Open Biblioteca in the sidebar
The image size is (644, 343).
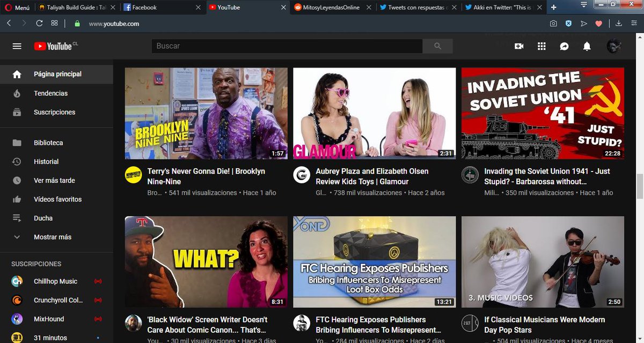pos(56,143)
